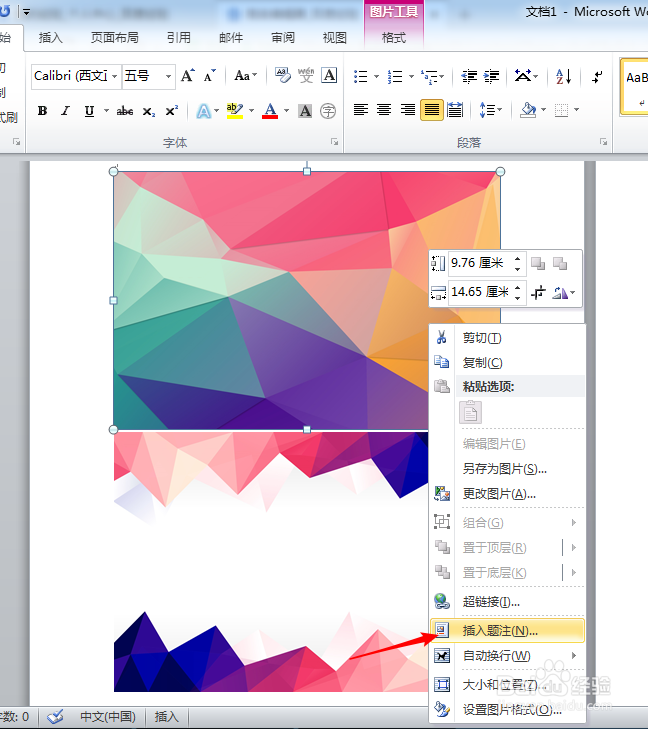Toggle italic formatting
This screenshot has height=729, width=648.
point(66,111)
